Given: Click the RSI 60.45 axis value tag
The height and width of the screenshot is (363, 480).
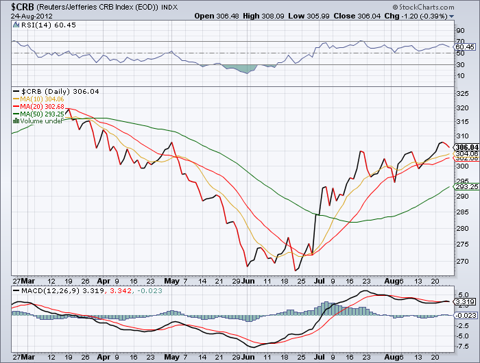Looking at the screenshot, I should click(465, 47).
